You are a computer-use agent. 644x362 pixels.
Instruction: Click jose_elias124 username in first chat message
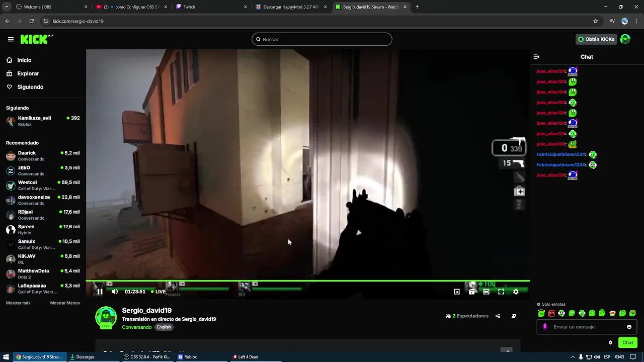[x=551, y=71]
